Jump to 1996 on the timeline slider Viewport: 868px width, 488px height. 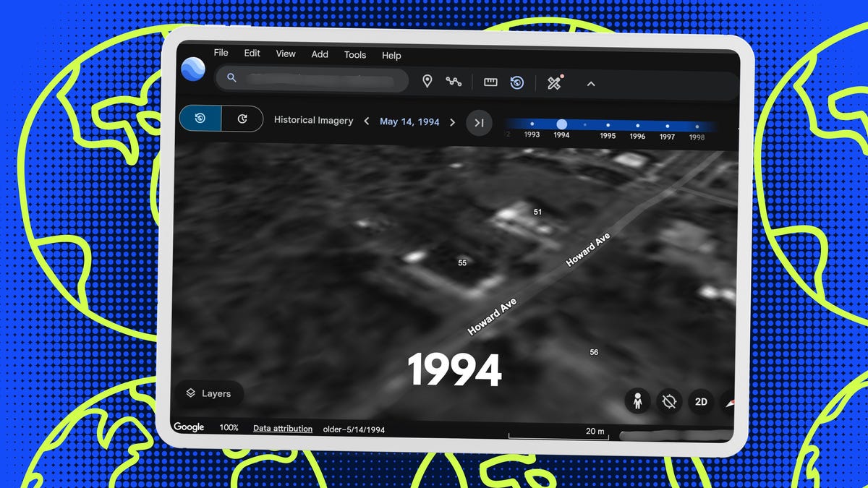click(x=637, y=126)
